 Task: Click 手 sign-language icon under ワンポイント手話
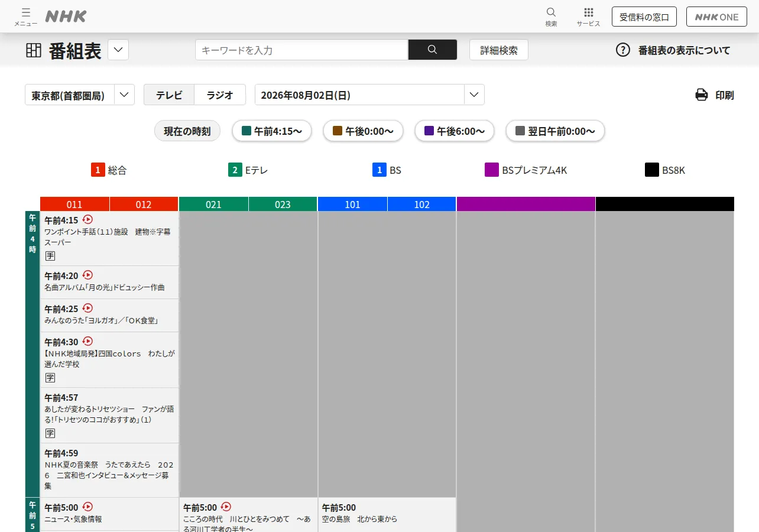(50, 256)
